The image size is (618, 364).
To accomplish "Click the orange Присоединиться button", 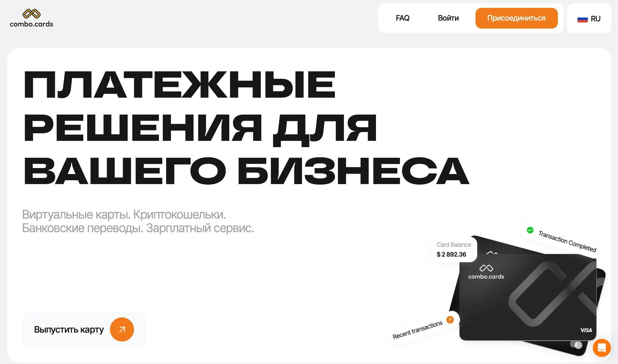I will click(x=516, y=18).
